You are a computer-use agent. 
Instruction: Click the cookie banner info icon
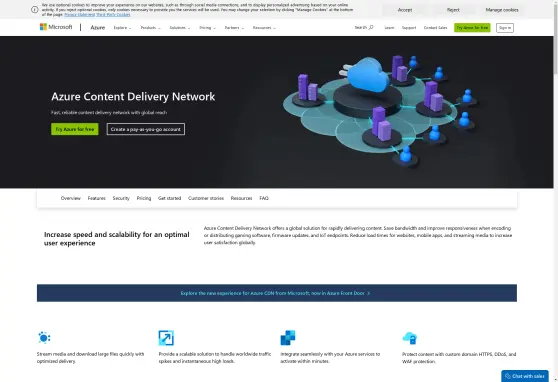(35, 10)
